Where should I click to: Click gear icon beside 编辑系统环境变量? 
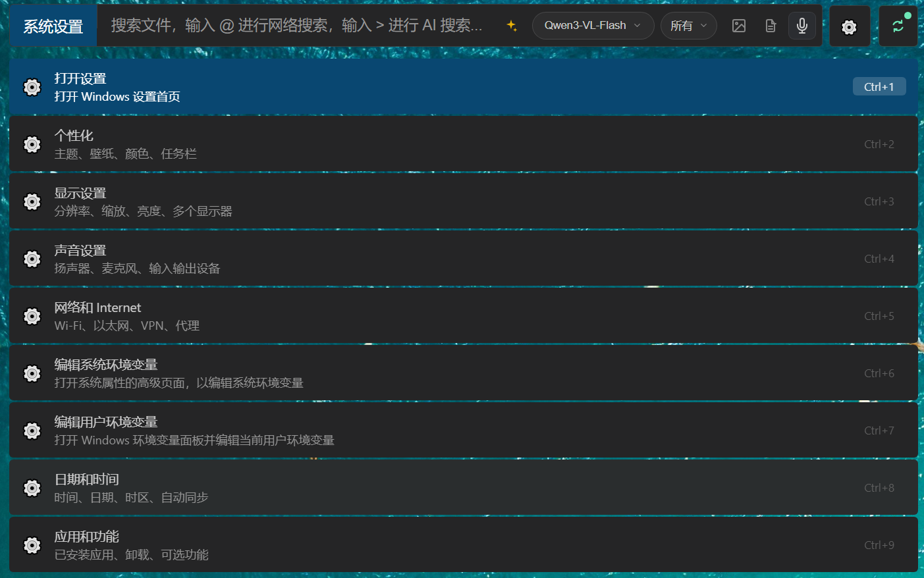click(32, 373)
